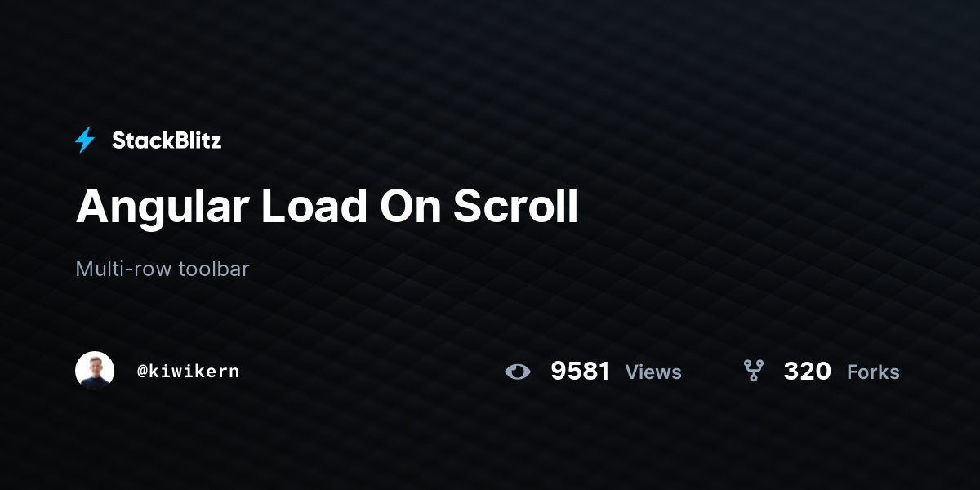Select the word Scroll in the title

pos(515,206)
